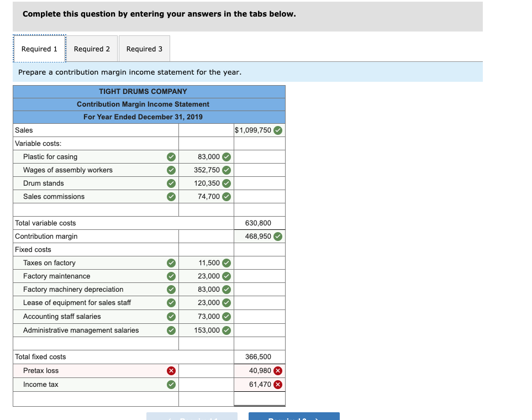The image size is (532, 420).
Task: Click the check next to Accounting staff salaries
Action: (x=171, y=316)
